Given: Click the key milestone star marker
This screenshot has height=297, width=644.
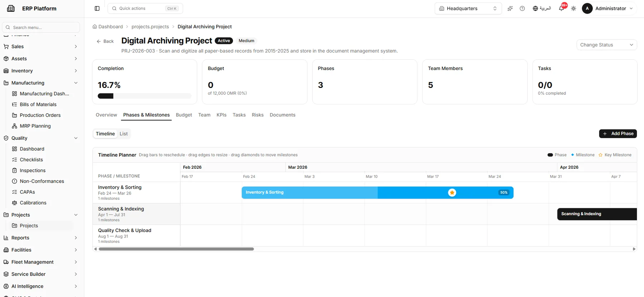Looking at the screenshot, I should 452,193.
